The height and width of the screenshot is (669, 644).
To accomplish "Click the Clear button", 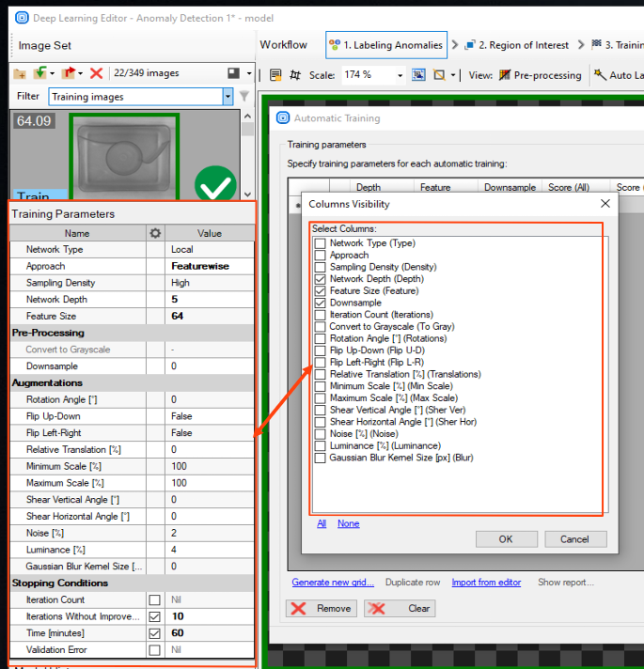I will 400,609.
